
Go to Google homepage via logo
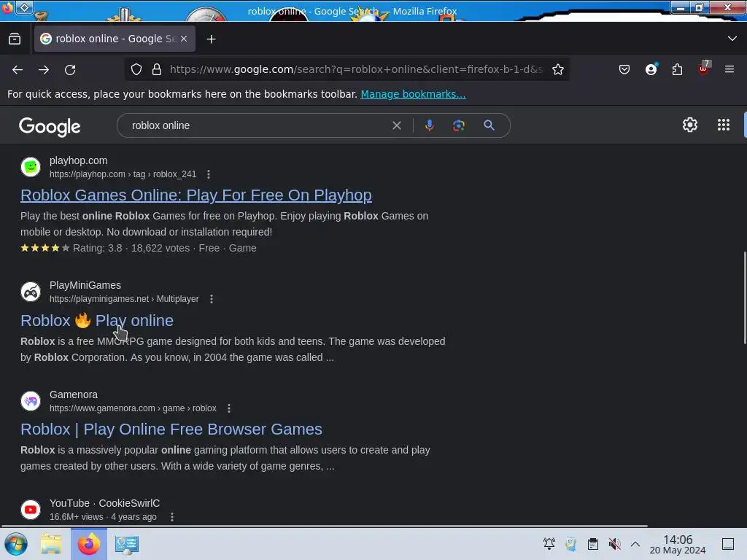pos(50,127)
